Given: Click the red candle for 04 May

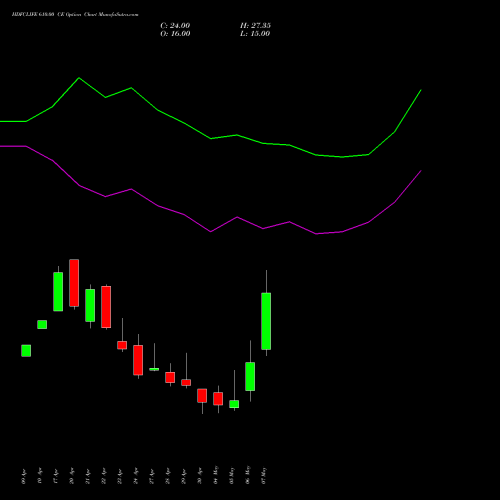Looking at the screenshot, I should click(218, 398).
